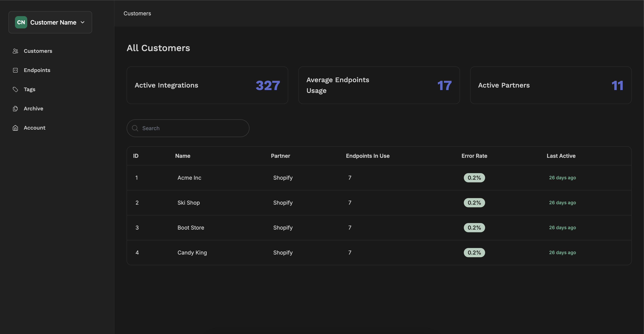Image resolution: width=644 pixels, height=334 pixels.
Task: Click the magnifier icon in search box
Action: (x=135, y=128)
